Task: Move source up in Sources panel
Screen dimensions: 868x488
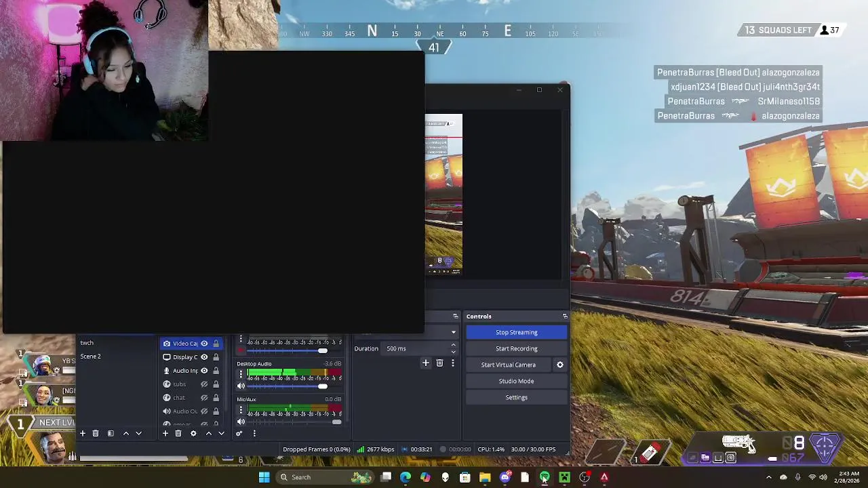Action: [208, 433]
